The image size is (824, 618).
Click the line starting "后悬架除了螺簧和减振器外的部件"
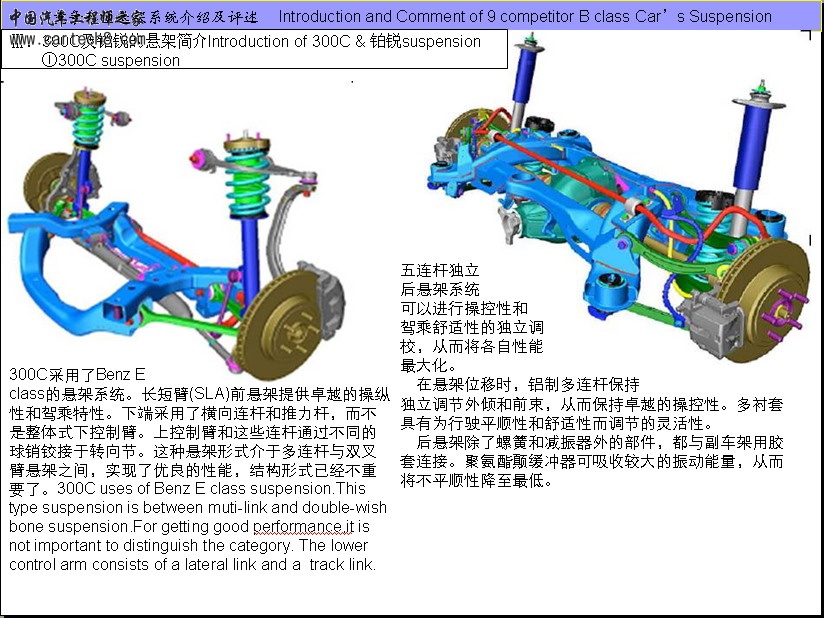pos(600,442)
